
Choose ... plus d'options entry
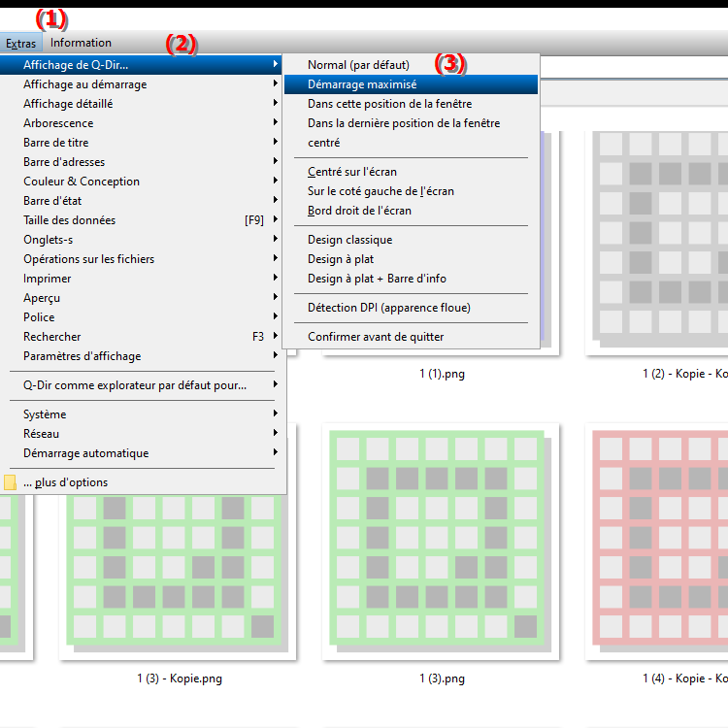pyautogui.click(x=141, y=482)
